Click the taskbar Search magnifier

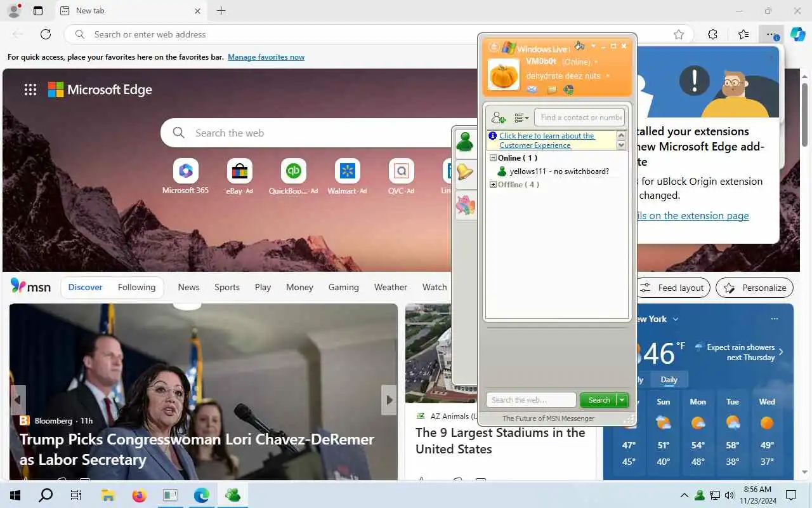click(46, 495)
